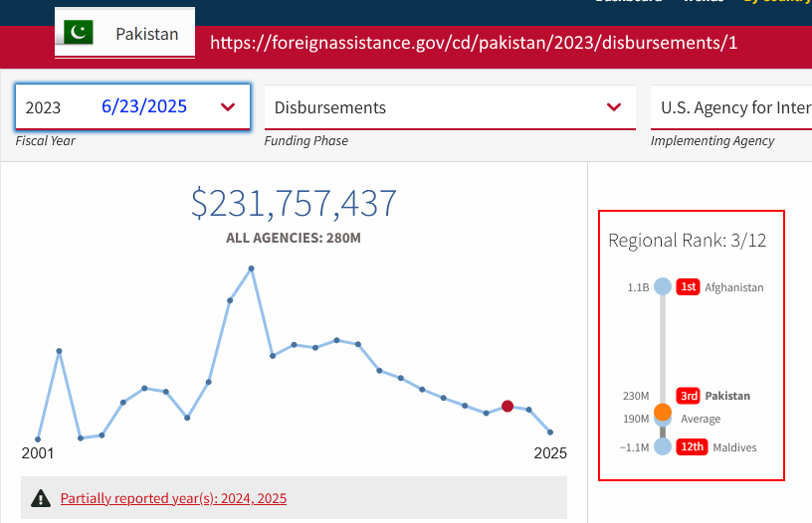Click the 1st rank Afghanistan badge
Image resolution: width=812 pixels, height=523 pixels.
(x=688, y=286)
